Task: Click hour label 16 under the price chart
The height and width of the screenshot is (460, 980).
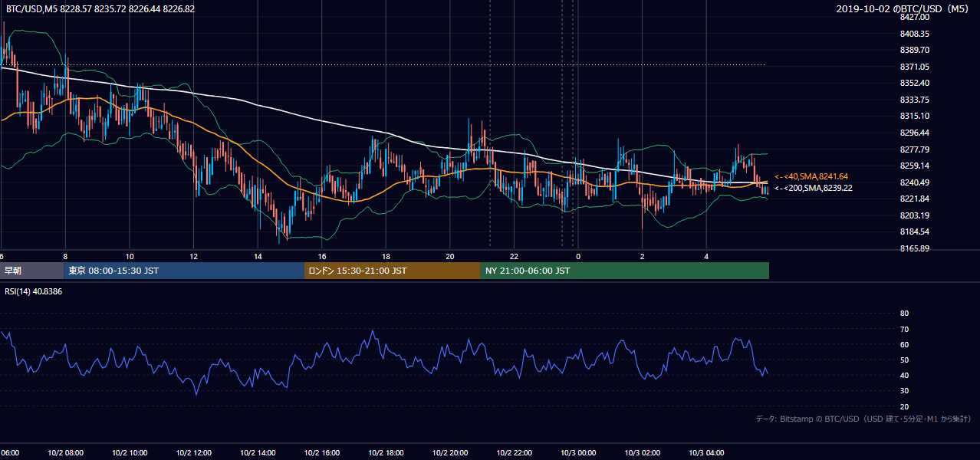Action: (x=322, y=257)
